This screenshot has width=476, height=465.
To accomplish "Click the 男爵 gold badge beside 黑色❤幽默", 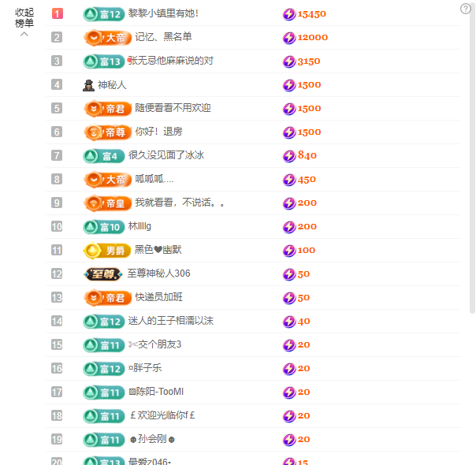I will [107, 250].
